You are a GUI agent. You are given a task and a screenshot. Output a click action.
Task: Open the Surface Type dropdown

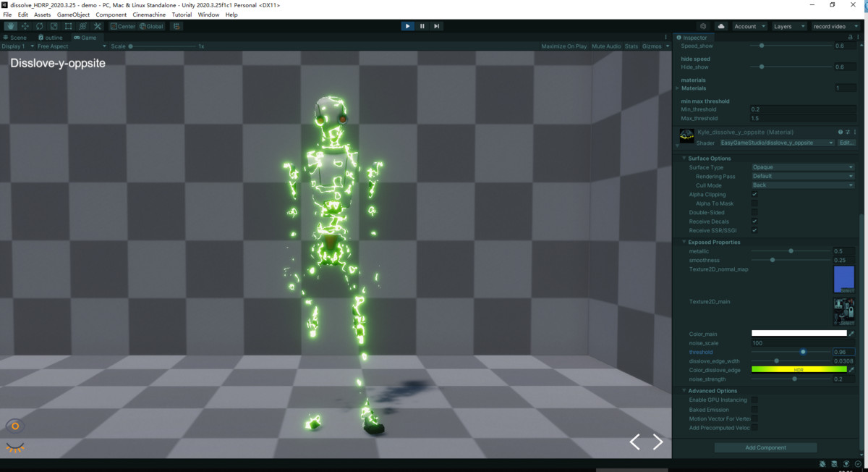coord(801,167)
